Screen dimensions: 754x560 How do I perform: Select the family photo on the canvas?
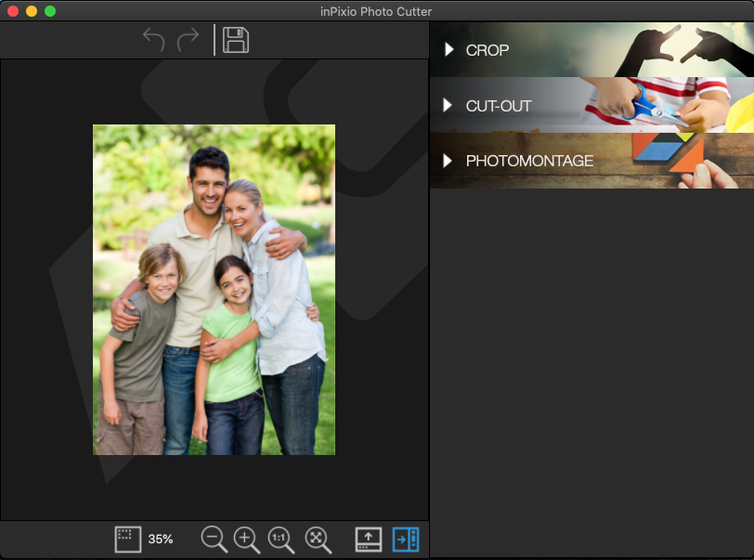point(214,290)
